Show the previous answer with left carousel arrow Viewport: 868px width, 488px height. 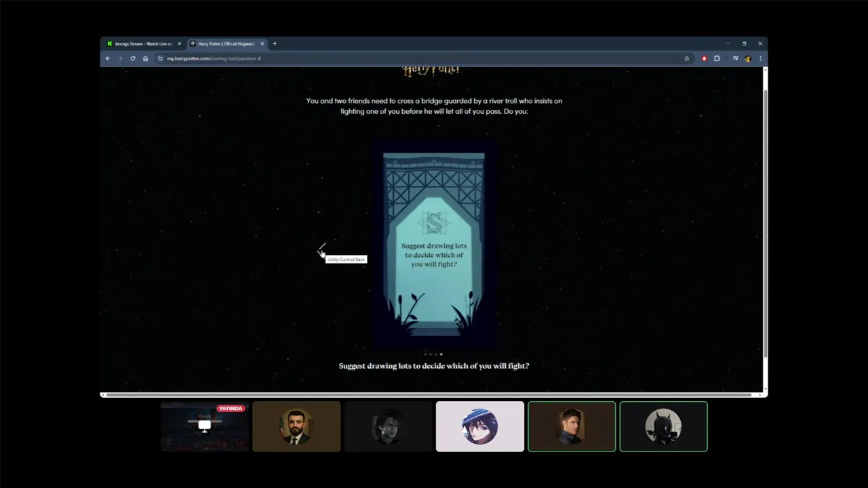click(321, 249)
